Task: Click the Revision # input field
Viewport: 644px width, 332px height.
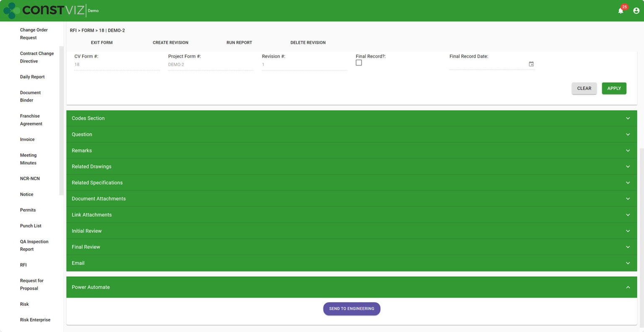Action: pos(304,64)
